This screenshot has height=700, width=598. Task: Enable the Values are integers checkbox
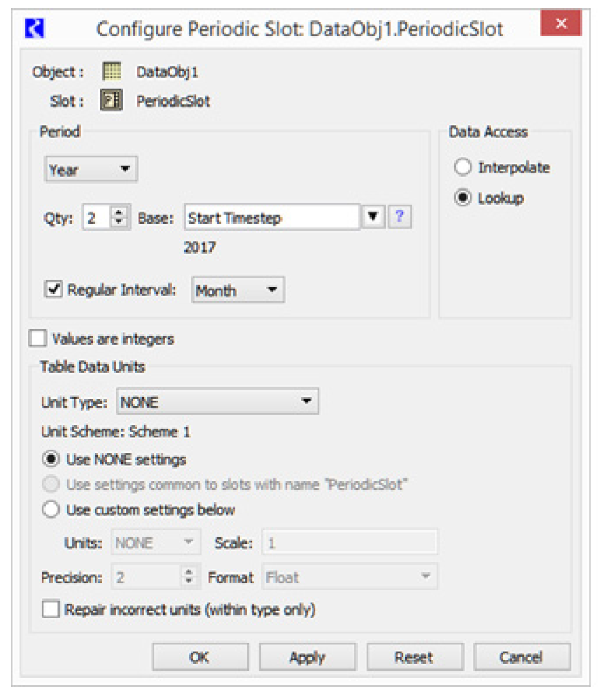[36, 338]
